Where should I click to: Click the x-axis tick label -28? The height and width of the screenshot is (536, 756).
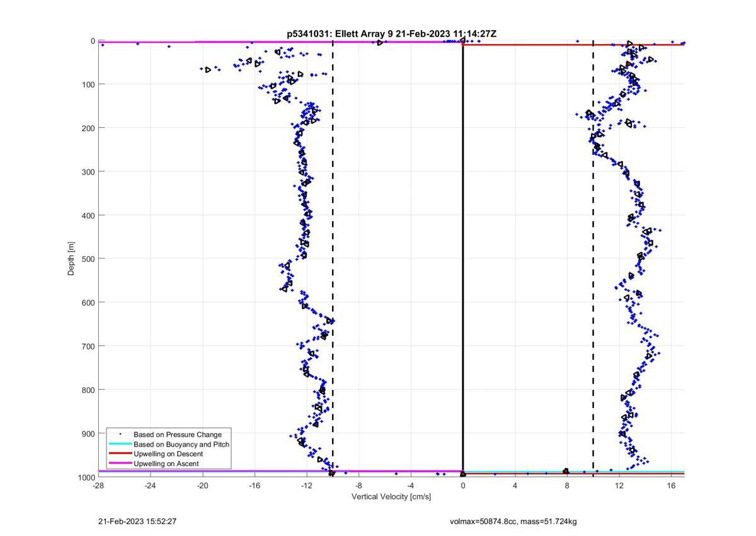point(98,486)
